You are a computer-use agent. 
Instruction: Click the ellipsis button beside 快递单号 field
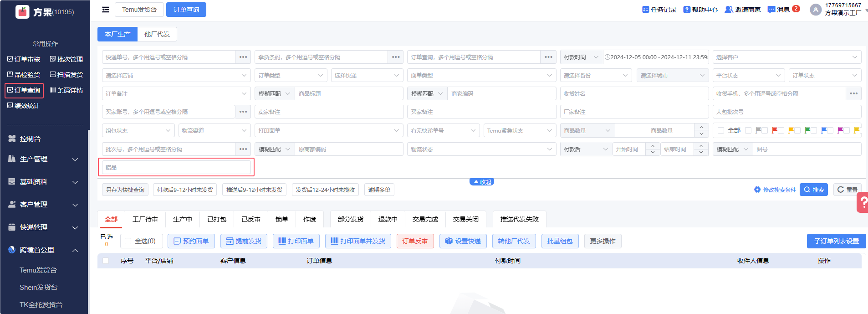[x=243, y=57]
